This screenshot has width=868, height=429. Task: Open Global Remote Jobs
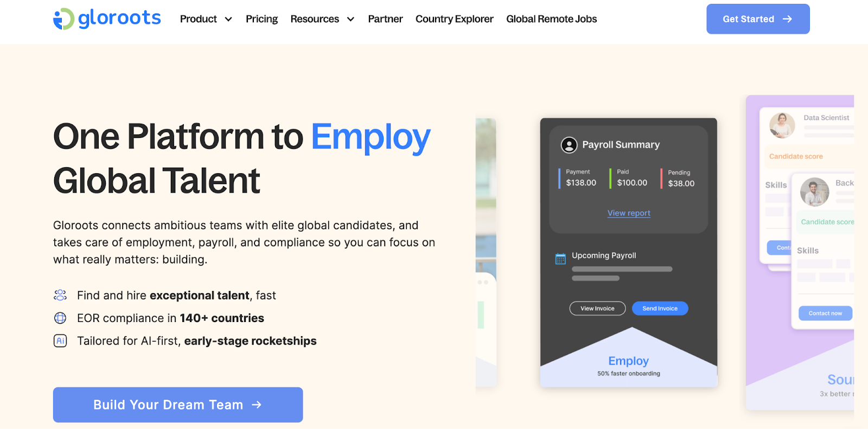click(551, 19)
